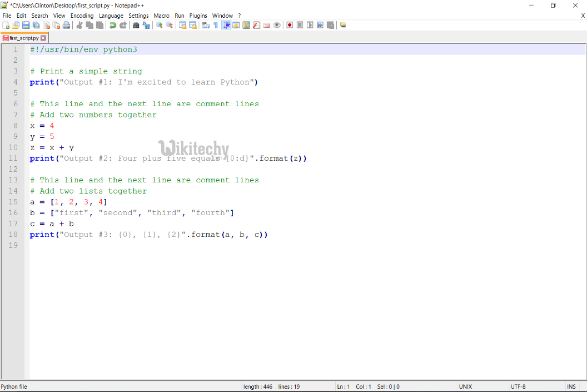Click the Zoom In magnifier icon
Image resolution: width=587 pixels, height=392 pixels.
coord(160,25)
